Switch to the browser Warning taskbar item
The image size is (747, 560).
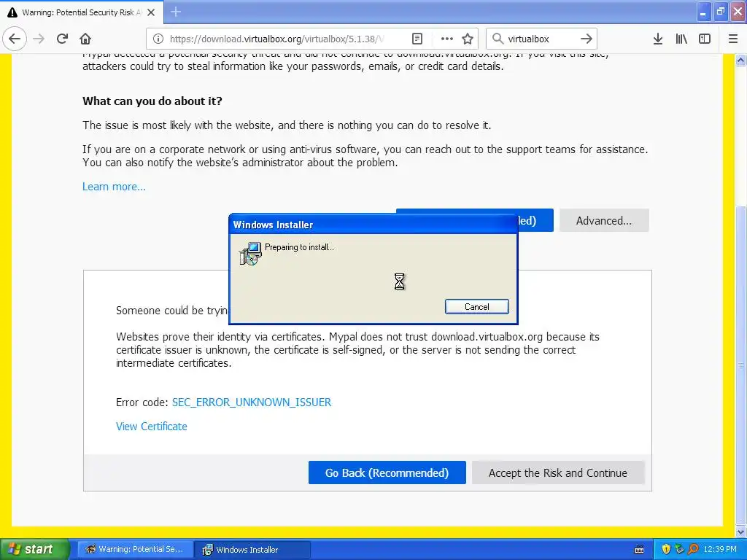click(135, 550)
